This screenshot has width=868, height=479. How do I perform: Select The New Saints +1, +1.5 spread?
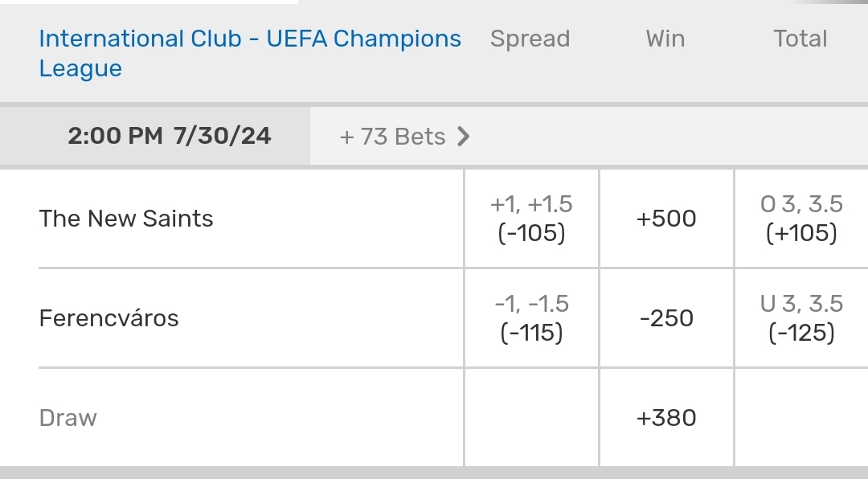click(x=531, y=219)
